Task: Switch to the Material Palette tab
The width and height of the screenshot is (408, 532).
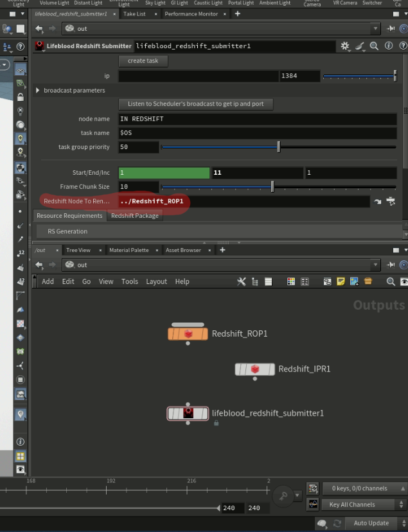Action: point(129,250)
